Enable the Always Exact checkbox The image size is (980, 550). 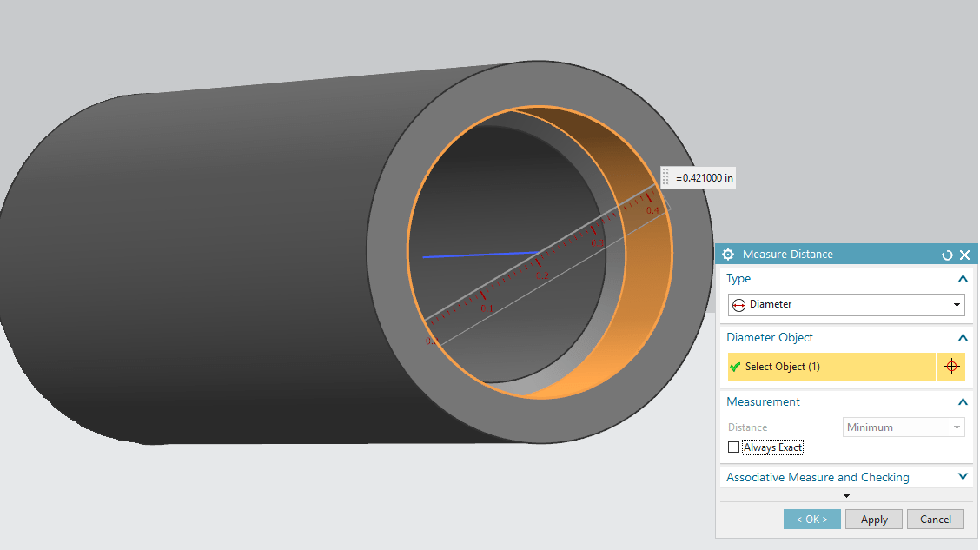(x=733, y=447)
